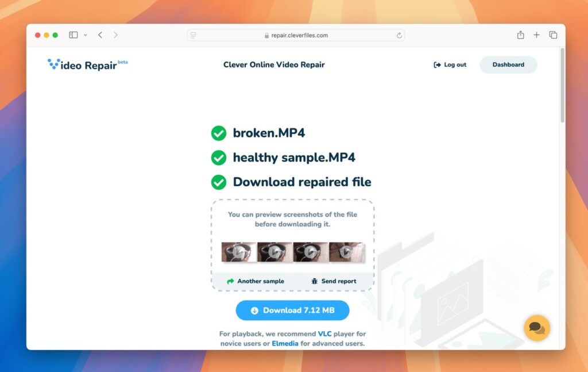588x372 pixels.
Task: Open a new tab with plus icon
Action: 536,35
